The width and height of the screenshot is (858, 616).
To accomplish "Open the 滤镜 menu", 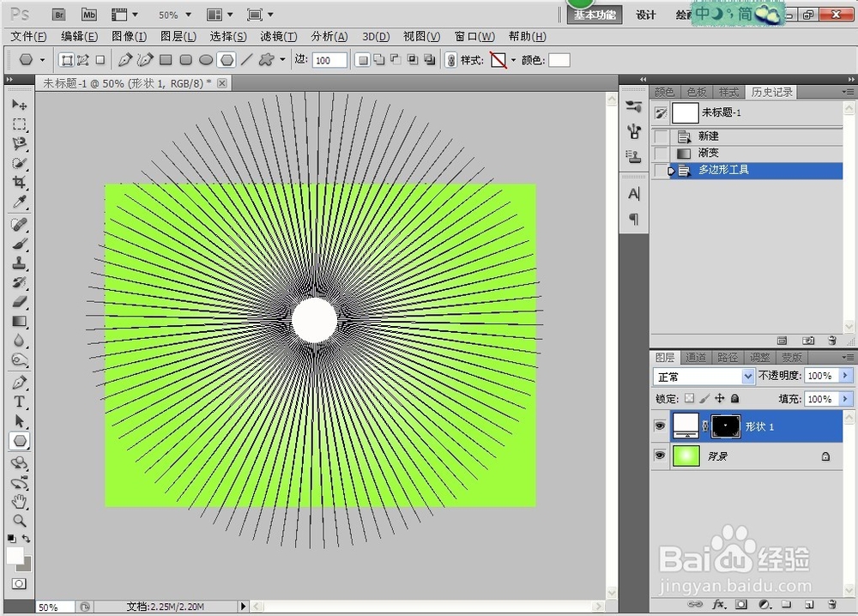I will (276, 36).
